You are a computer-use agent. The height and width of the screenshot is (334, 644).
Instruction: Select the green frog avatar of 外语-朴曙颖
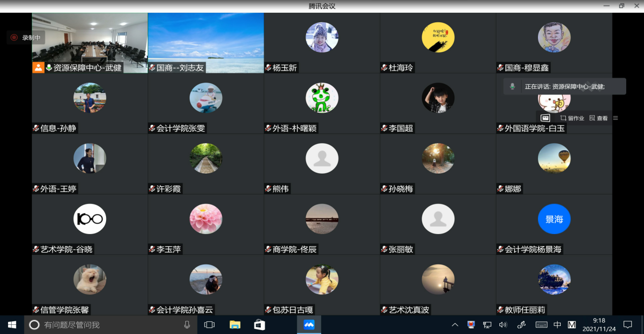click(322, 98)
